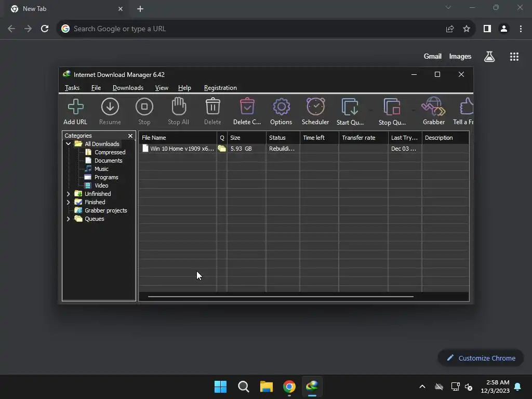Open the Google apps grid
This screenshot has height=399, width=532.
coord(514,57)
